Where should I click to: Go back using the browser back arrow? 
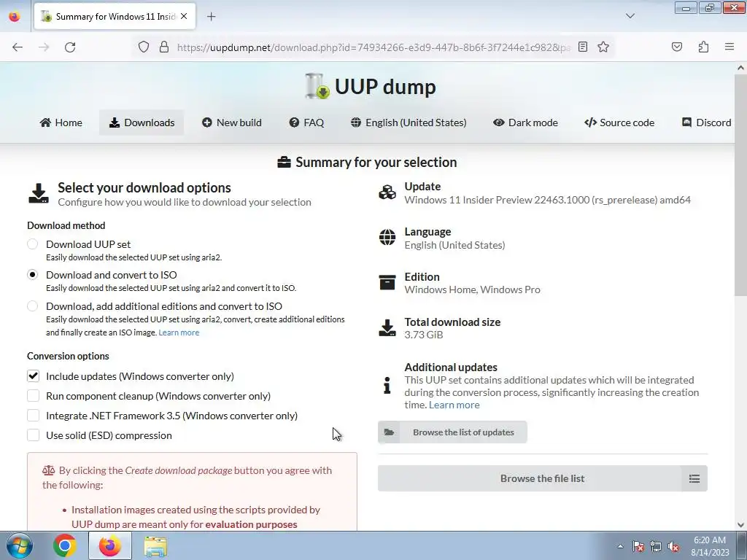coord(18,47)
